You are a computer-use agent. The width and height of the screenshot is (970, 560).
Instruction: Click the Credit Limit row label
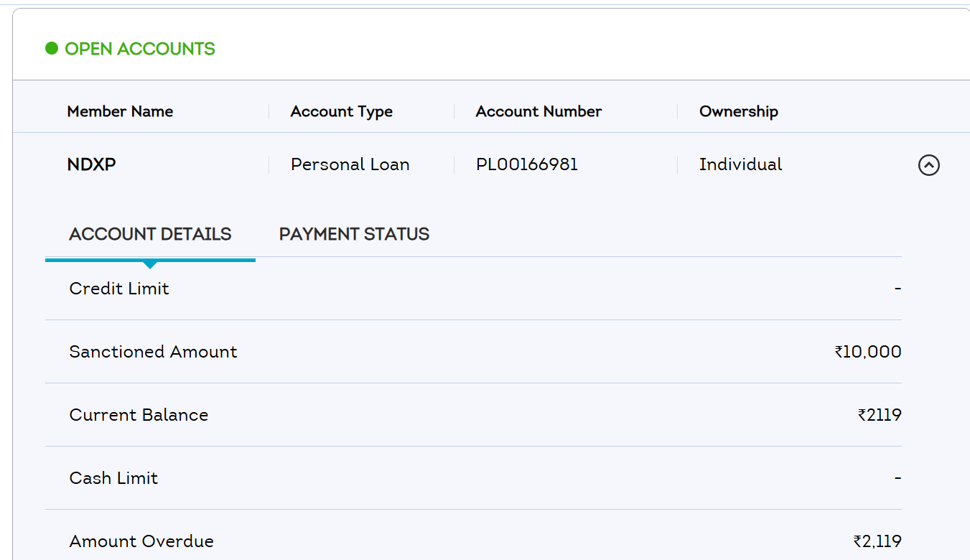pos(119,289)
